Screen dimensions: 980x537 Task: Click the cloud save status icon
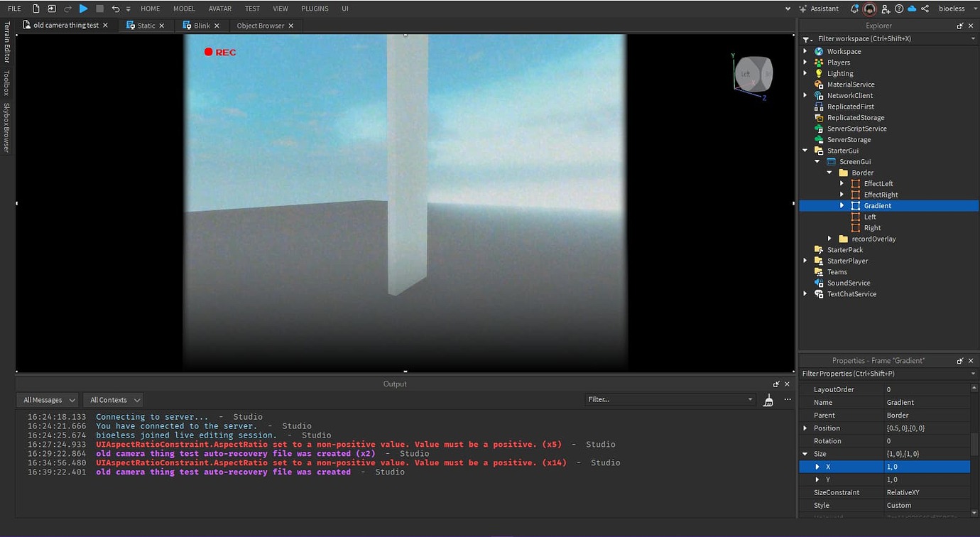pos(912,9)
